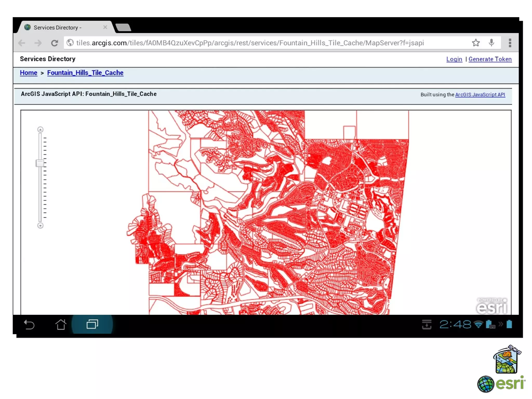Open Fountain_Hills_Tile_Cache breadcrumb link
This screenshot has height=399, width=532.
(x=85, y=73)
